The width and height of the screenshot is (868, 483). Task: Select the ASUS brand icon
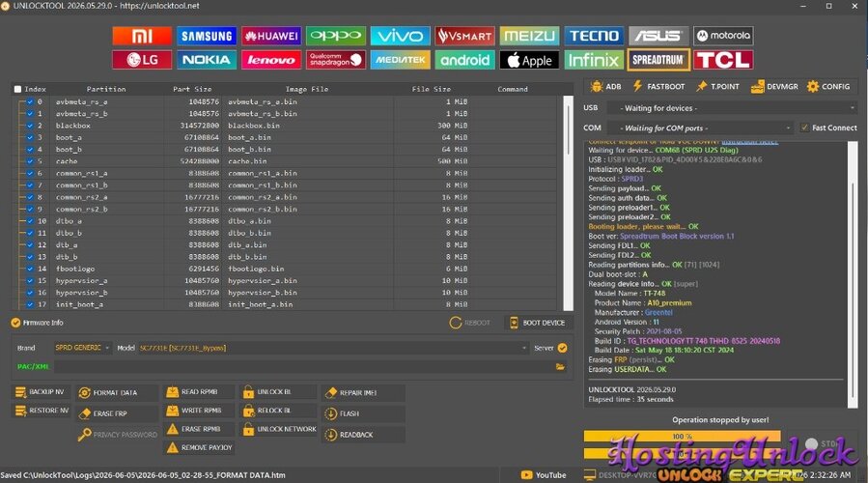point(658,36)
